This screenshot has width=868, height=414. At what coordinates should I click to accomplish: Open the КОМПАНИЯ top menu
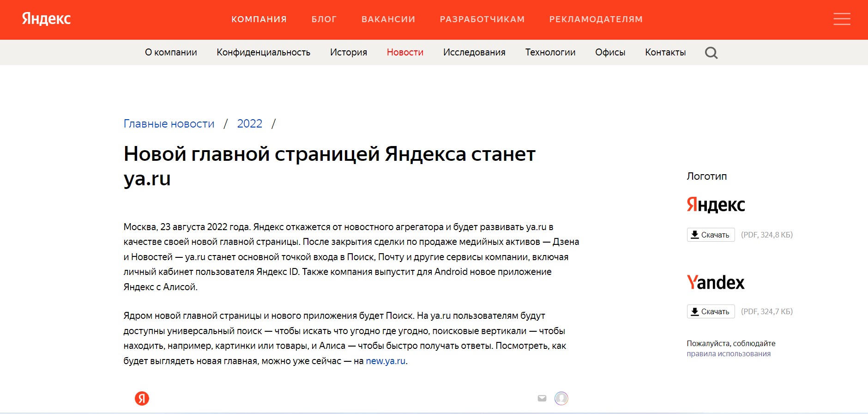pos(259,19)
